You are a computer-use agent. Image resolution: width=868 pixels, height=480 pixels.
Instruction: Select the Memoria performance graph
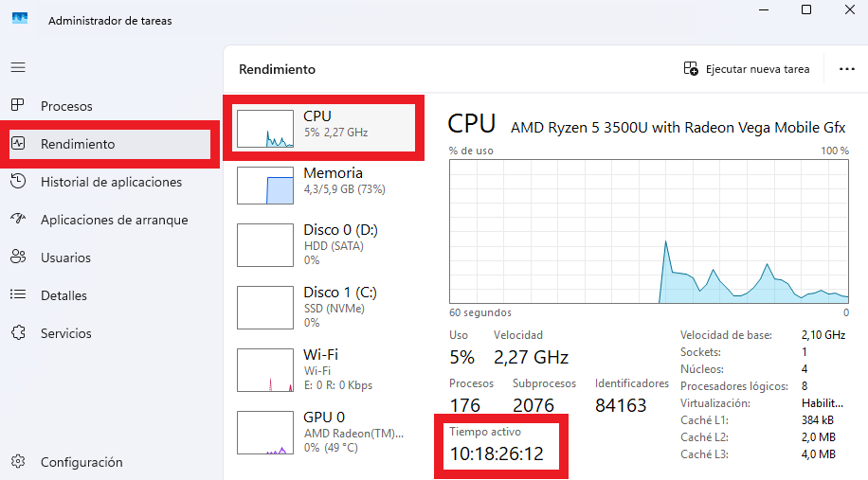click(x=265, y=186)
